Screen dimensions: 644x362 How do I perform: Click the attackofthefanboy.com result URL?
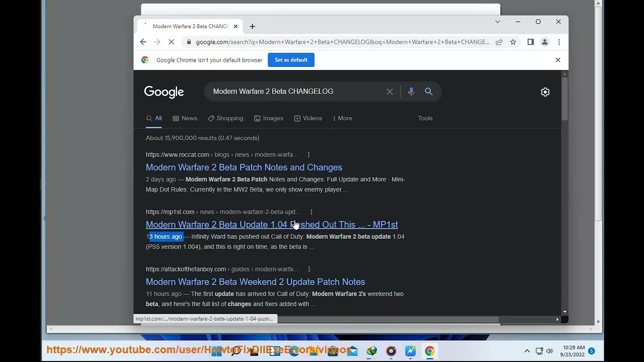coord(222,269)
